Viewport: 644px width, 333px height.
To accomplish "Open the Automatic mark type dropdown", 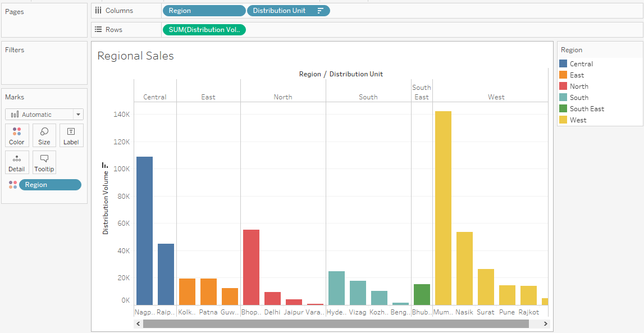I will coord(78,114).
